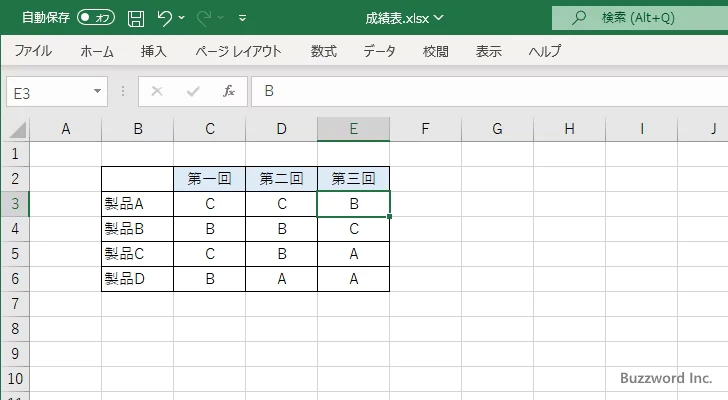The width and height of the screenshot is (728, 400).
Task: Select column I header
Action: tap(641, 129)
